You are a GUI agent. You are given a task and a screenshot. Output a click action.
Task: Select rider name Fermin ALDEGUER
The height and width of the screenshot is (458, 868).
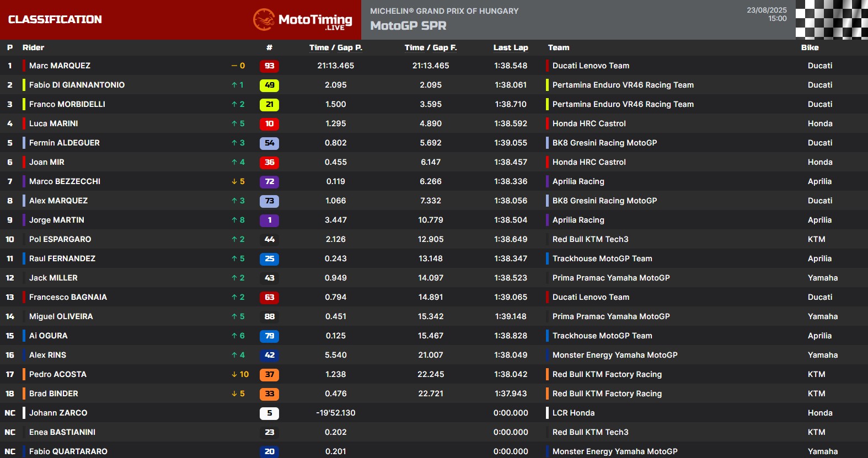[64, 143]
